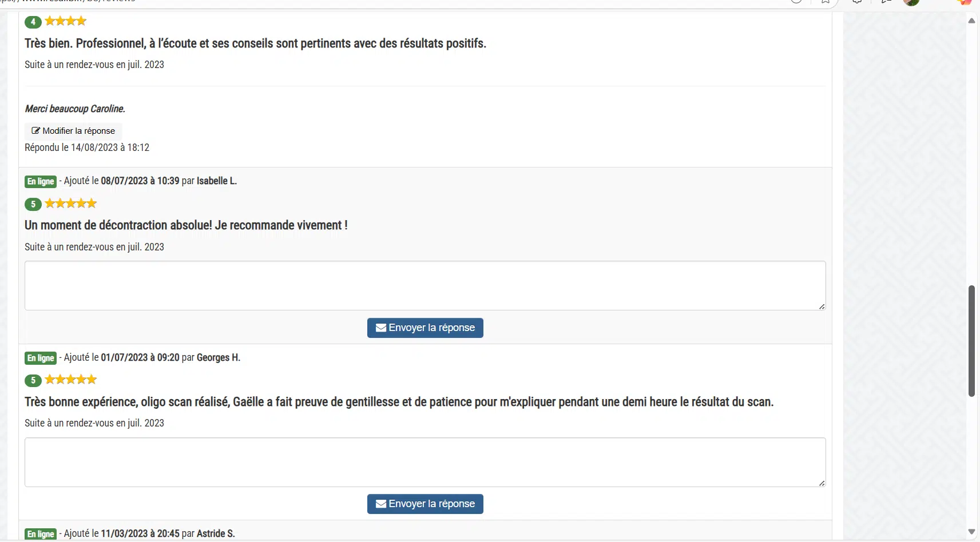Screen dimensions: 980x542
Task: Click the scrollbar down arrow
Action: (x=971, y=532)
